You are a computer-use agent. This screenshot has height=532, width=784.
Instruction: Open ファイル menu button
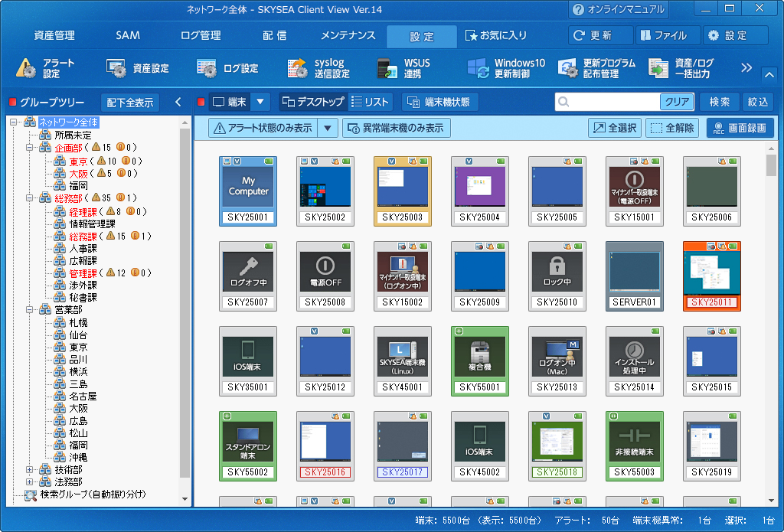668,35
